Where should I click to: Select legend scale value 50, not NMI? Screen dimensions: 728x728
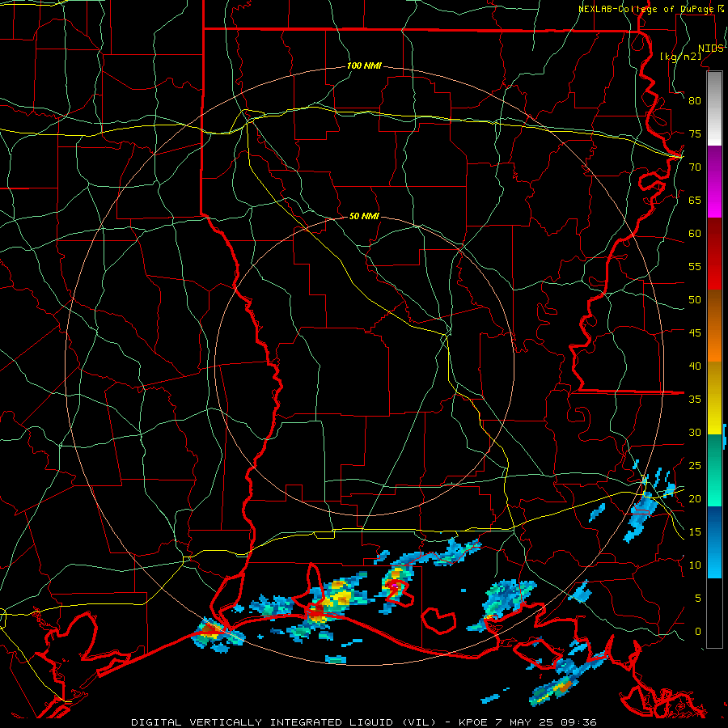(695, 300)
